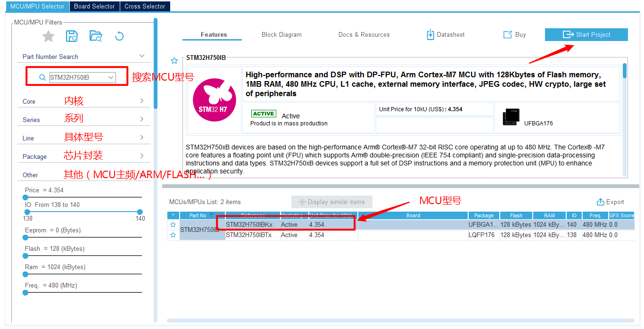
Task: Click the save search filter icon
Action: tap(72, 36)
